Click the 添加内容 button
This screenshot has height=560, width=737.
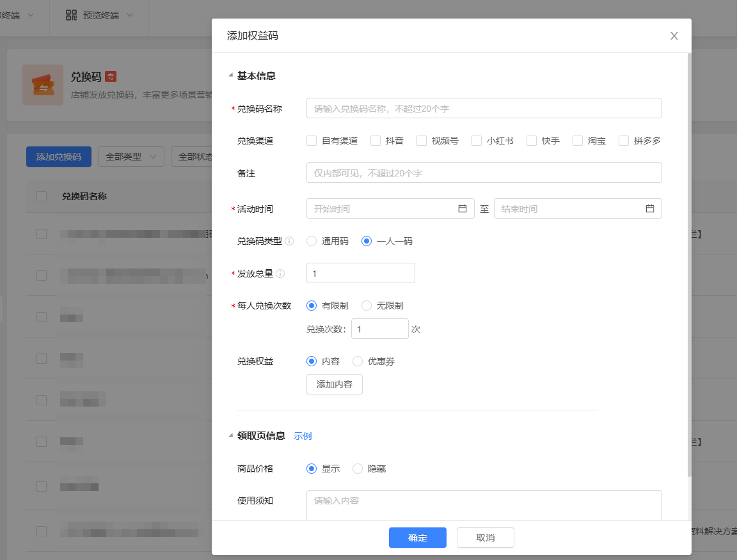tap(335, 384)
